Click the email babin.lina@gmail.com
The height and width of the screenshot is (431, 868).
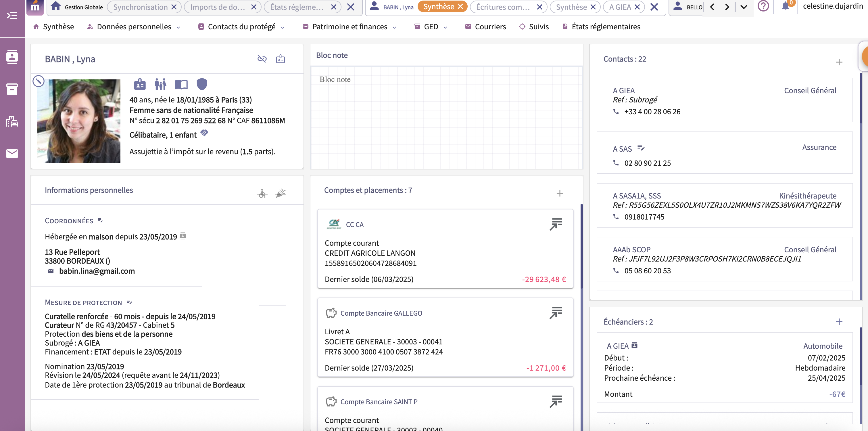point(97,271)
